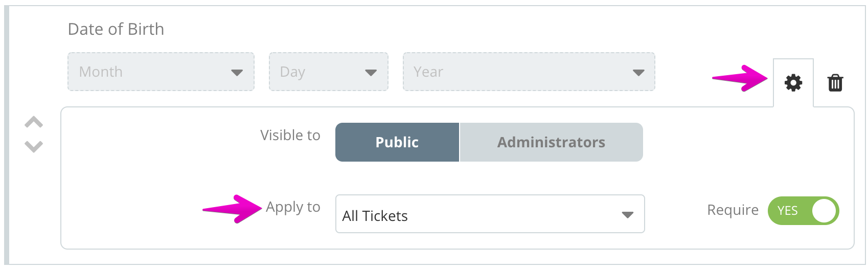The height and width of the screenshot is (268, 868).
Task: Click the All Tickets dropdown arrow
Action: click(628, 215)
